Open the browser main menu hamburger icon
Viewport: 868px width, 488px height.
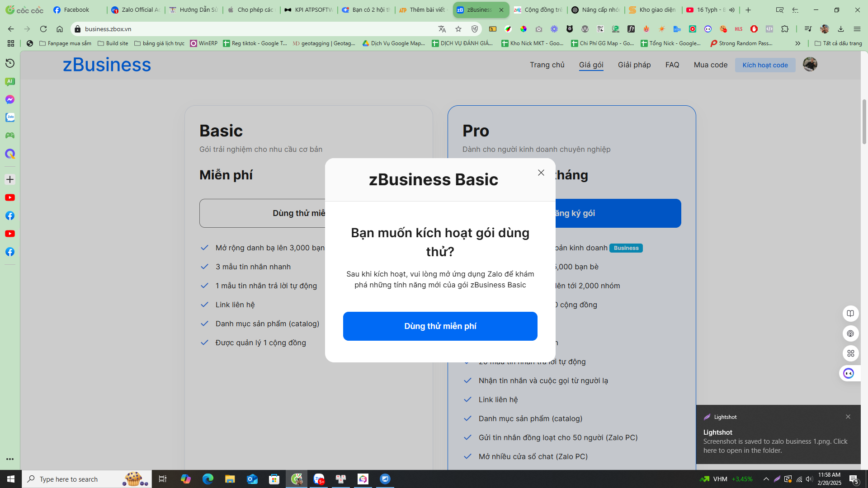click(857, 29)
